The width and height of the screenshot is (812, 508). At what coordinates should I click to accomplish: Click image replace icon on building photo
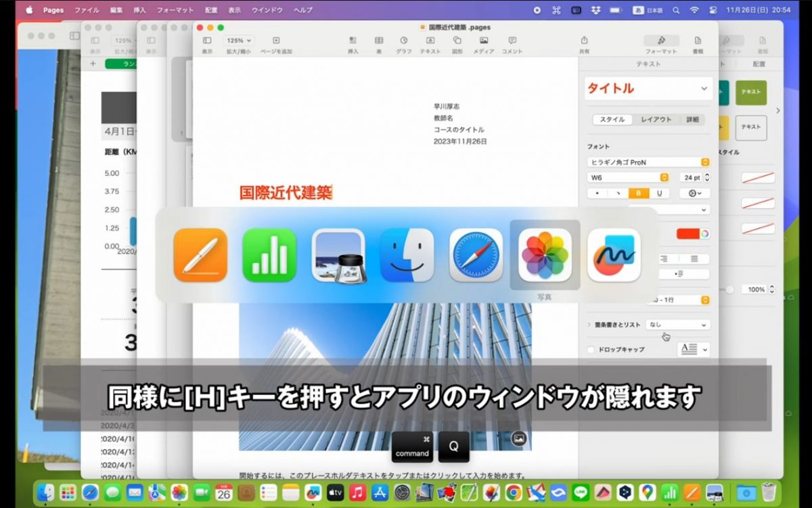(x=519, y=438)
